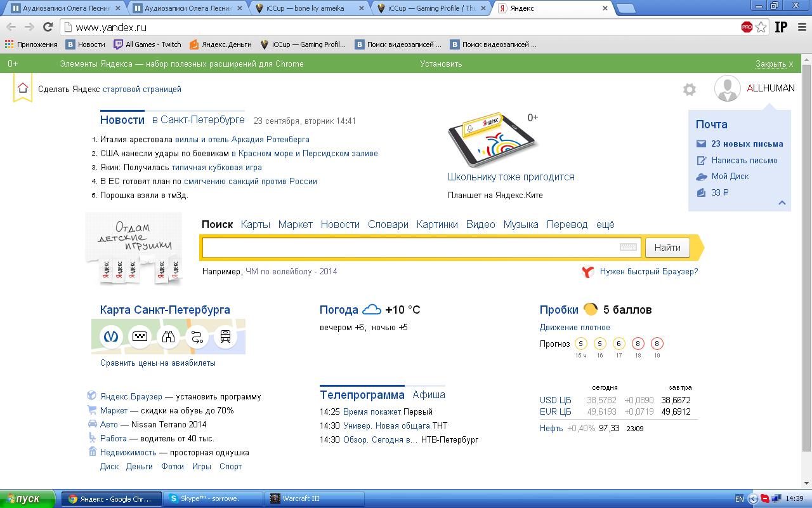Switch to the iCCup — bone ky armeika tab
The height and width of the screenshot is (508, 812).
(308, 9)
